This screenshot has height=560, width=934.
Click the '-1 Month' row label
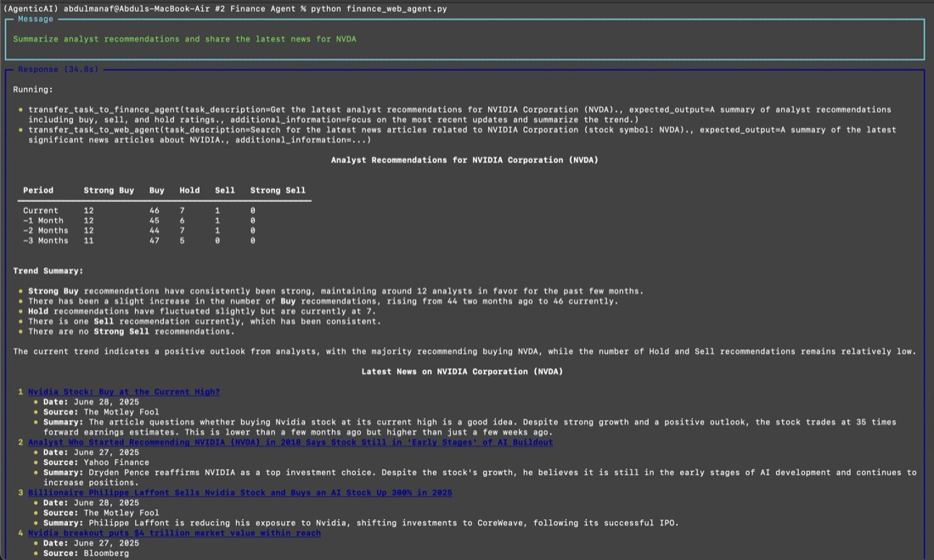point(43,221)
